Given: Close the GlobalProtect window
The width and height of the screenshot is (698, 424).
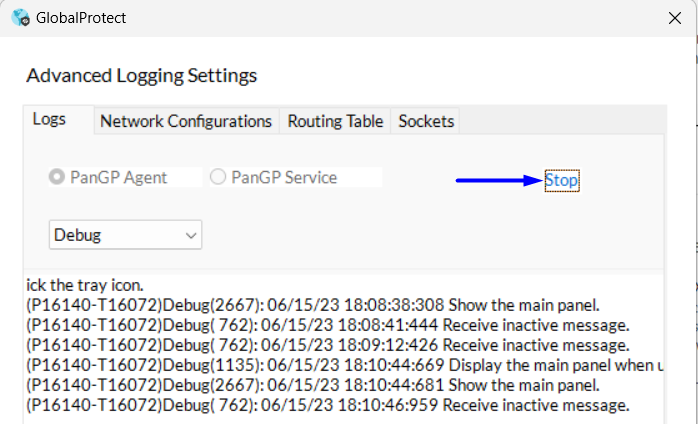Looking at the screenshot, I should point(675,18).
